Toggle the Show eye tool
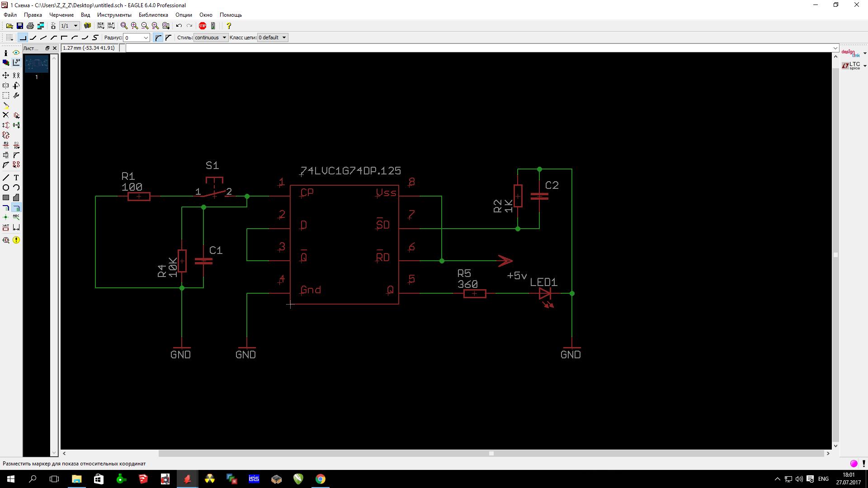 pyautogui.click(x=16, y=53)
